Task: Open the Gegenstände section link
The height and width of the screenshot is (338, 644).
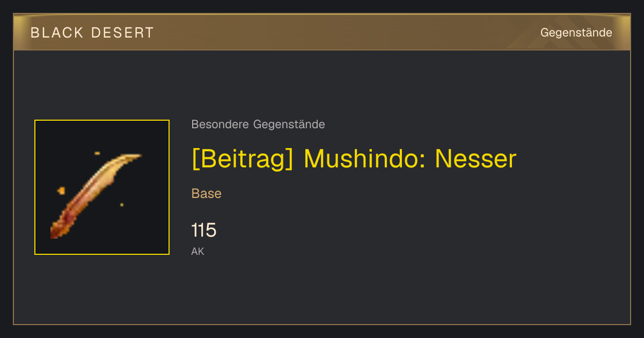Action: coord(576,33)
